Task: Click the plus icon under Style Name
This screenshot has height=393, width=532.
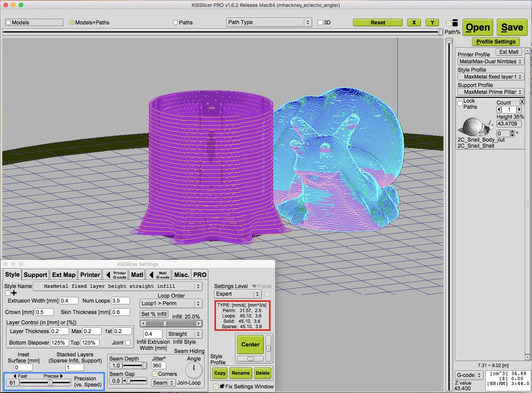Action: (x=14, y=293)
